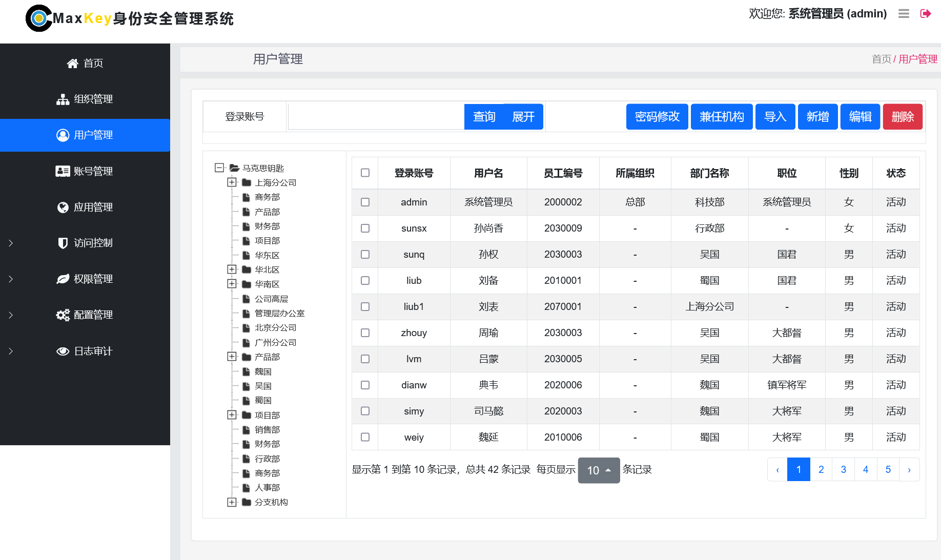This screenshot has height=560, width=941.
Task: Expand the 上海分公司 tree node
Action: 232,182
